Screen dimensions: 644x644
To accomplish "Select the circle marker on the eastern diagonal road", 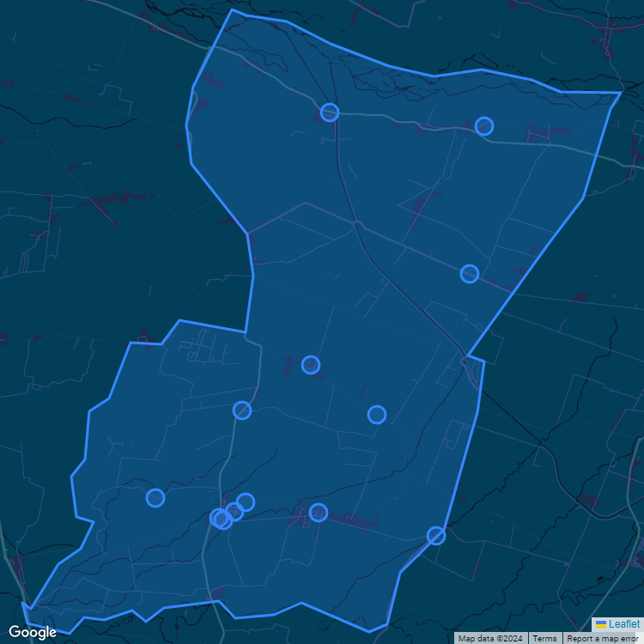I will coord(470,274).
